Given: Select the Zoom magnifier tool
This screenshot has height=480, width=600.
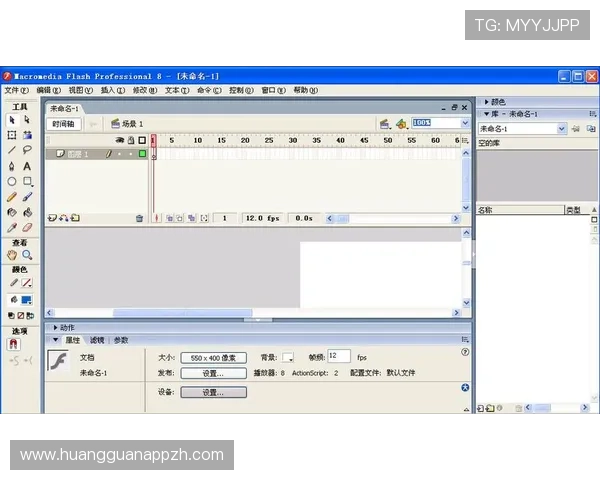Looking at the screenshot, I should pos(27,255).
